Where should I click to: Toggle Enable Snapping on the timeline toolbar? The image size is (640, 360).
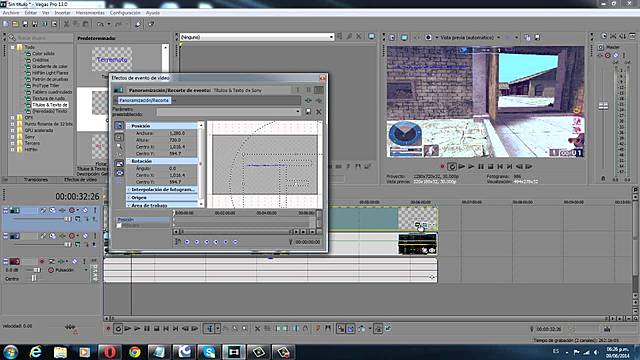pyautogui.click(x=341, y=328)
